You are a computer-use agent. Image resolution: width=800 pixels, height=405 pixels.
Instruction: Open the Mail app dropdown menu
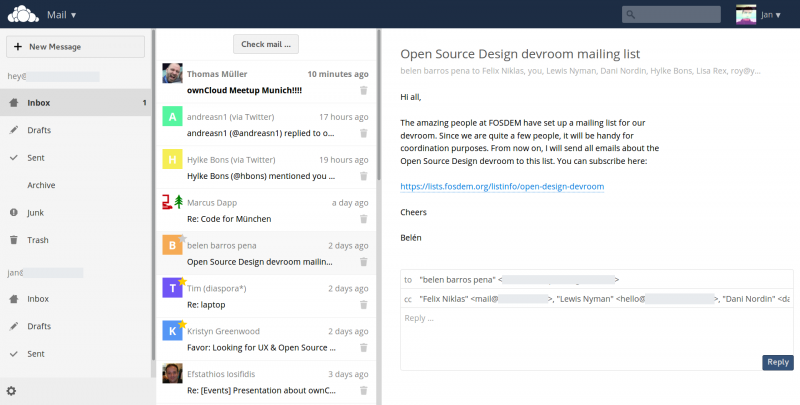pyautogui.click(x=62, y=15)
